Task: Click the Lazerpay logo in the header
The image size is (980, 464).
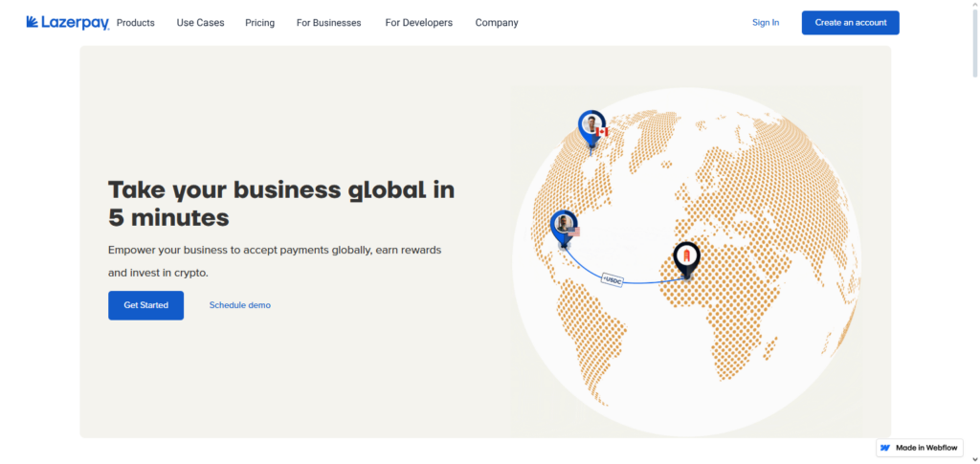Action: click(x=67, y=22)
